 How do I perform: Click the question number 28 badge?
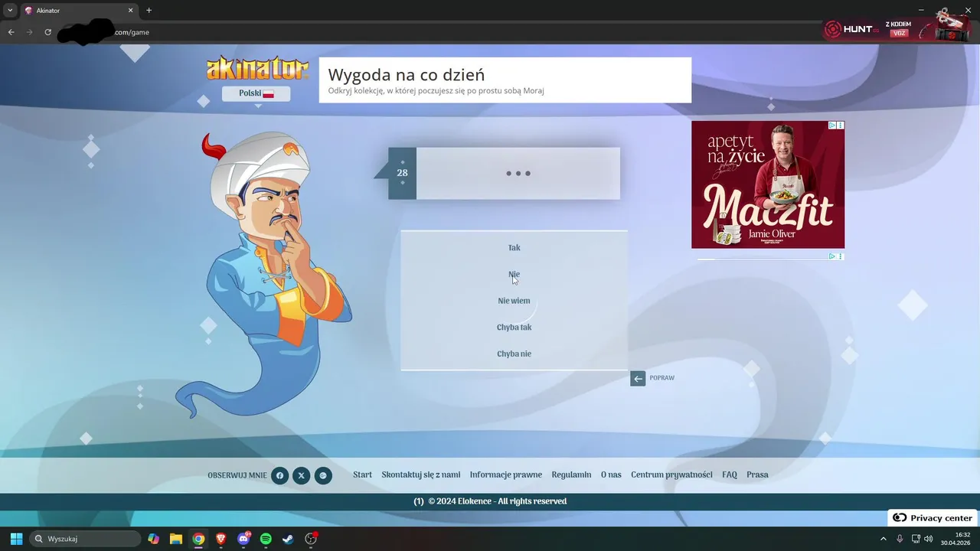402,173
